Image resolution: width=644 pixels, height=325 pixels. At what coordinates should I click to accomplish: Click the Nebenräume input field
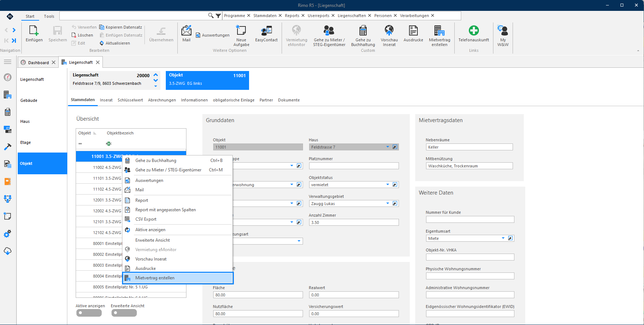[469, 147]
